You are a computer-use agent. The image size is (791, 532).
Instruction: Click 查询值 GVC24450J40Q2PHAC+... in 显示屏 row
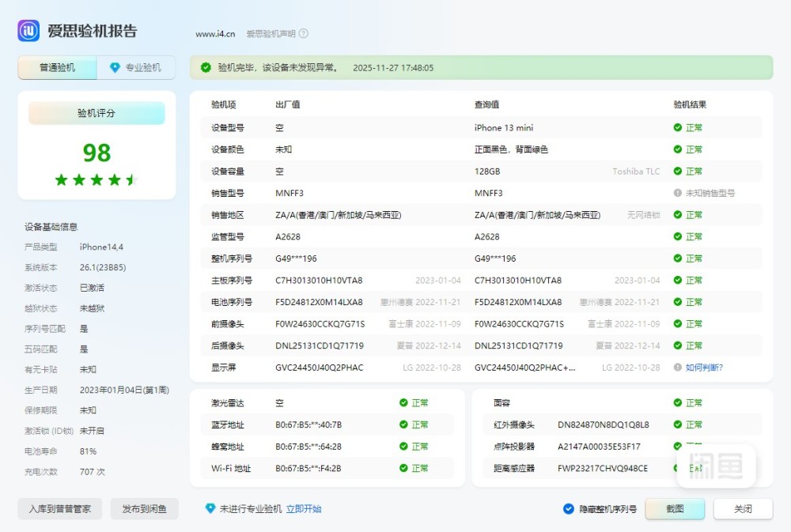[524, 368]
